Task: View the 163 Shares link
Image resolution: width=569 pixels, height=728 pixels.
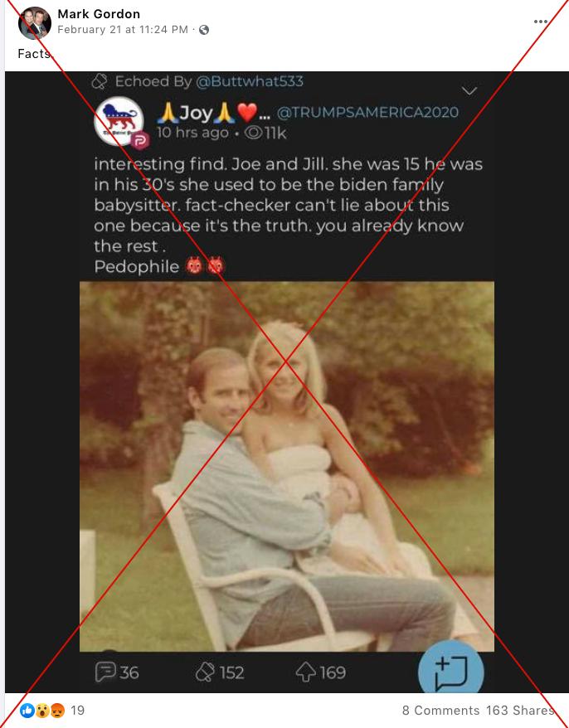Action: click(x=520, y=711)
